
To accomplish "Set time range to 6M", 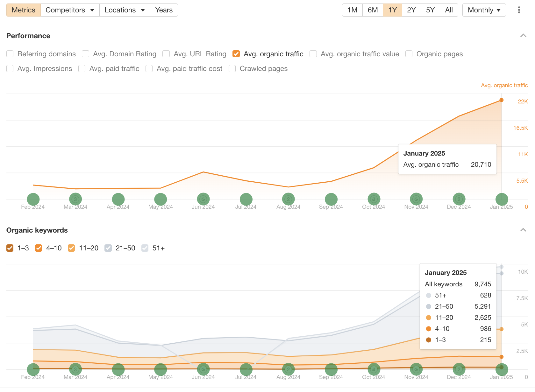I will tap(373, 10).
